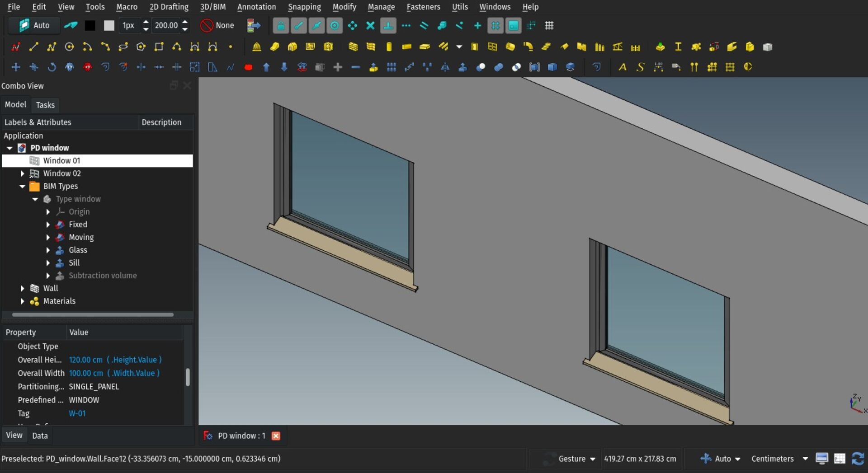
Task: Toggle snap to midpoint
Action: [x=317, y=26]
